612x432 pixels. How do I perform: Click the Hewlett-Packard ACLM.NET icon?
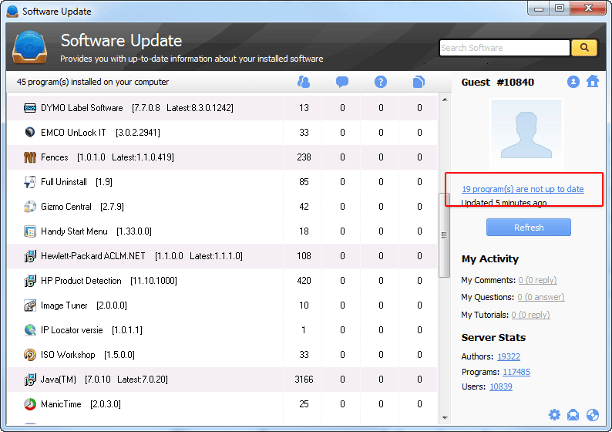point(30,256)
